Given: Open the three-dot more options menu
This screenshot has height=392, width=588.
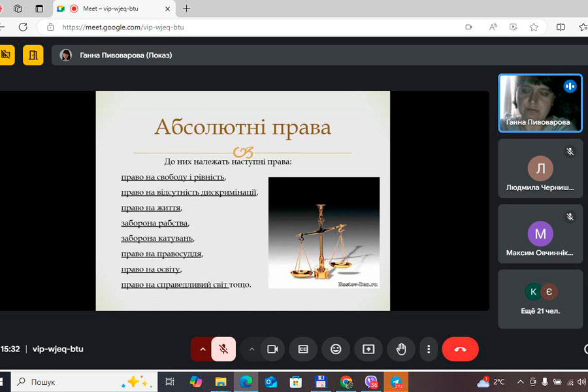Looking at the screenshot, I should [429, 350].
